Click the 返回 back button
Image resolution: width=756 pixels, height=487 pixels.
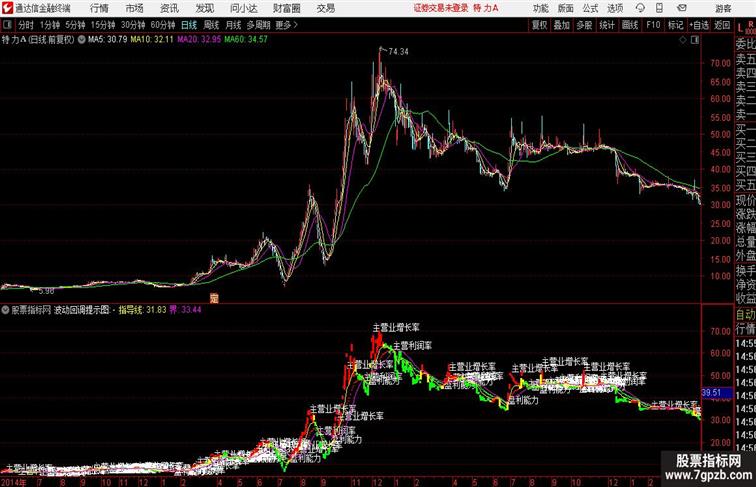(x=722, y=25)
